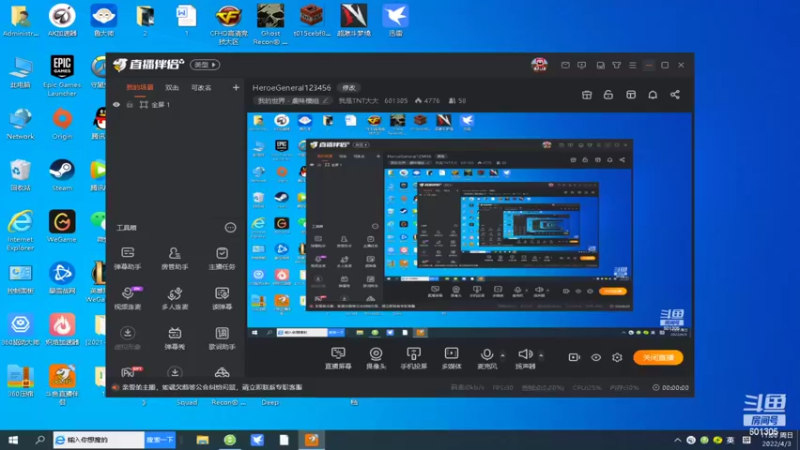Open 多人连麦 tool in toolbox

[174, 298]
